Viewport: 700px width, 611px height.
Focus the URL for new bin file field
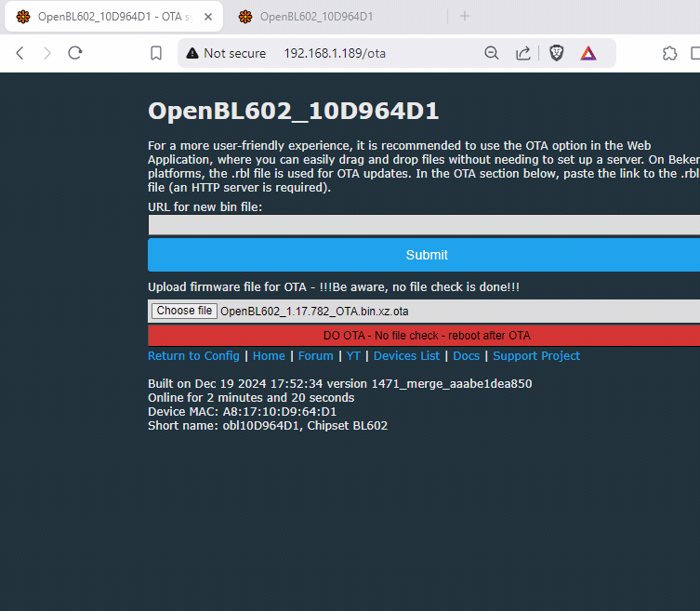[424, 225]
